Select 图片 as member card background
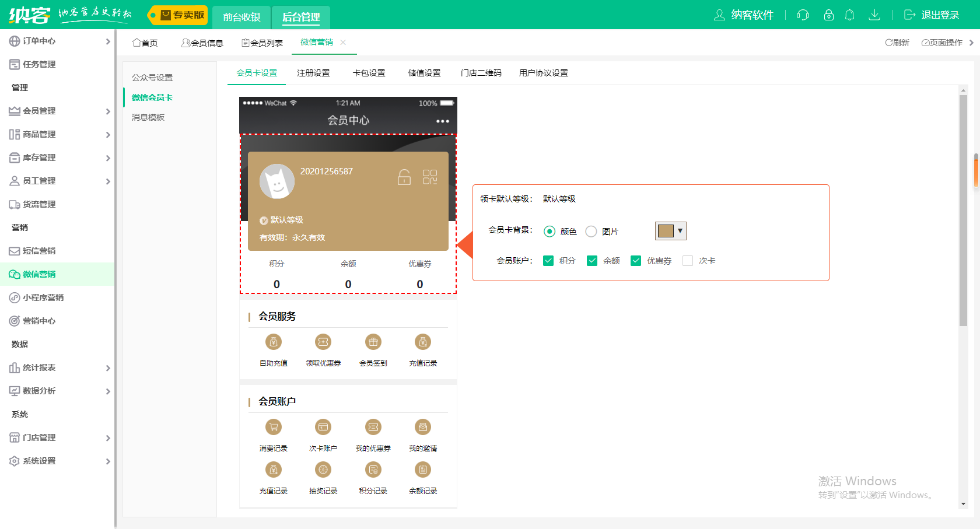The image size is (980, 529). [x=591, y=231]
